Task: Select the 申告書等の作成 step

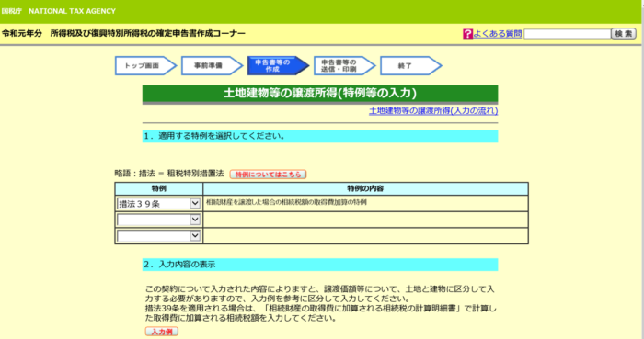Action: [x=278, y=65]
